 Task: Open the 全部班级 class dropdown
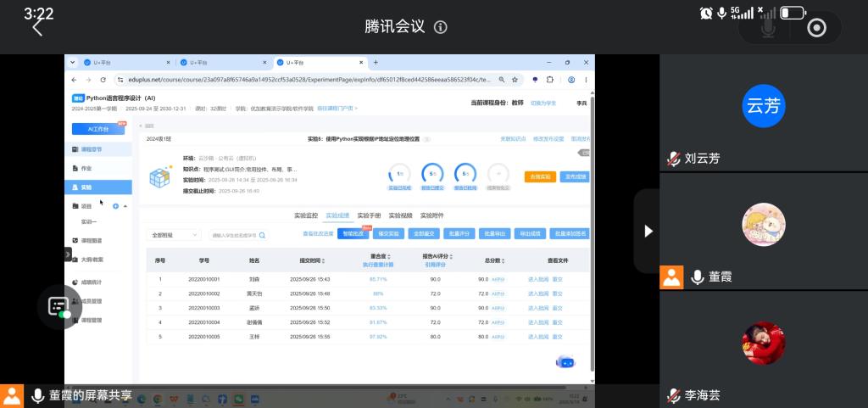173,235
